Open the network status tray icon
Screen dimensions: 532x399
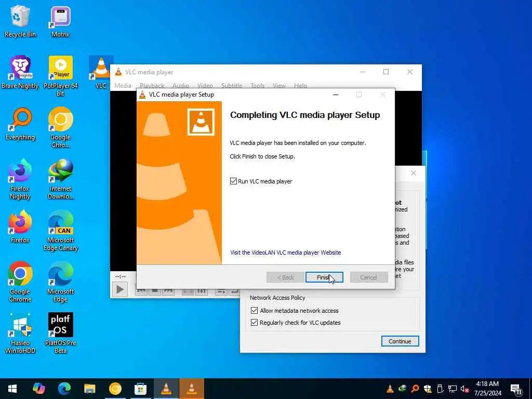coord(453,389)
